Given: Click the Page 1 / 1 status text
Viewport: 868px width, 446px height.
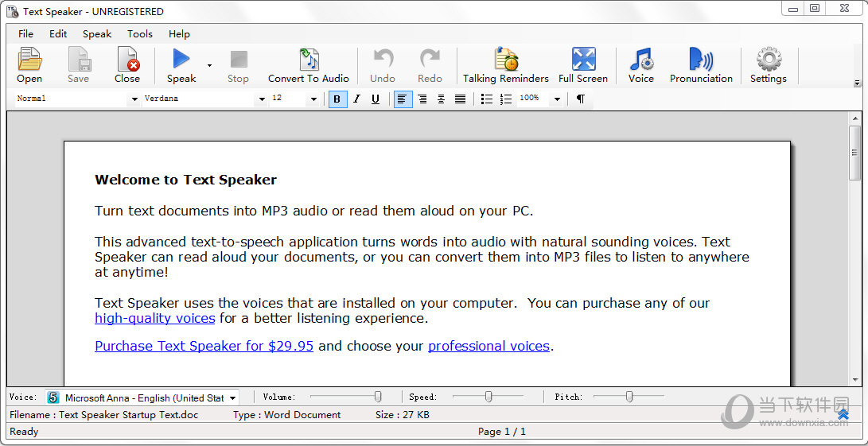Looking at the screenshot, I should (x=502, y=432).
